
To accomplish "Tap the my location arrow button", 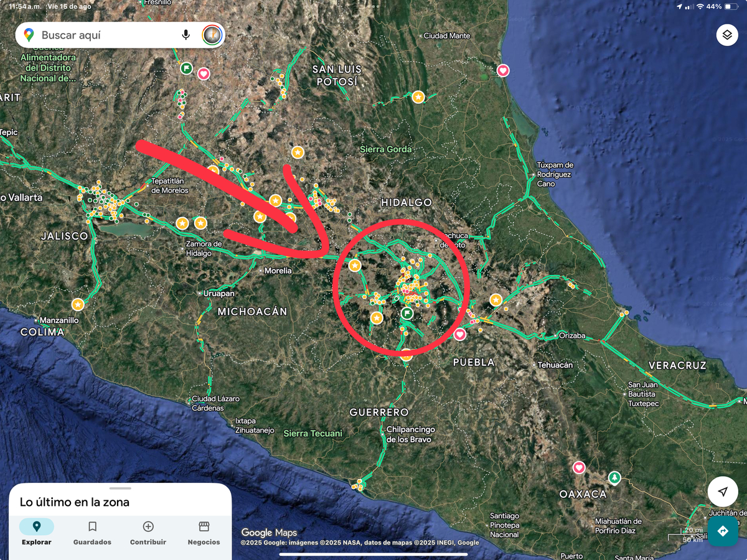I will pos(723,492).
